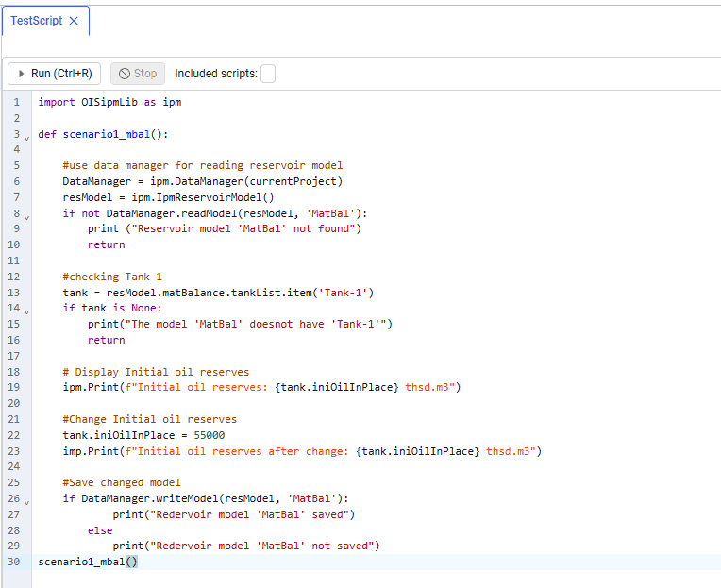Click the 'scenario1_mbal()' call on line 30
The width and height of the screenshot is (721, 588).
point(88,563)
